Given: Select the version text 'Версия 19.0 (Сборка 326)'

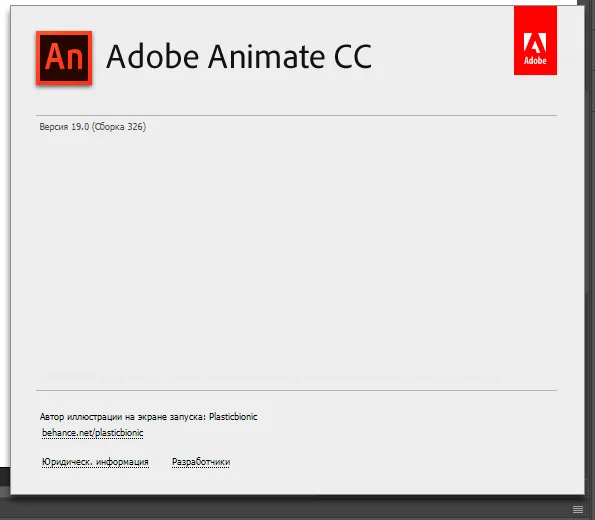Looking at the screenshot, I should (x=93, y=127).
